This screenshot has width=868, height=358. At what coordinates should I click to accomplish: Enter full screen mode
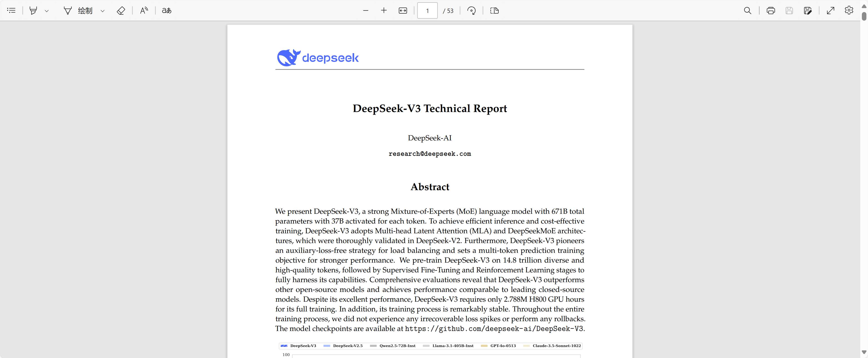point(831,10)
